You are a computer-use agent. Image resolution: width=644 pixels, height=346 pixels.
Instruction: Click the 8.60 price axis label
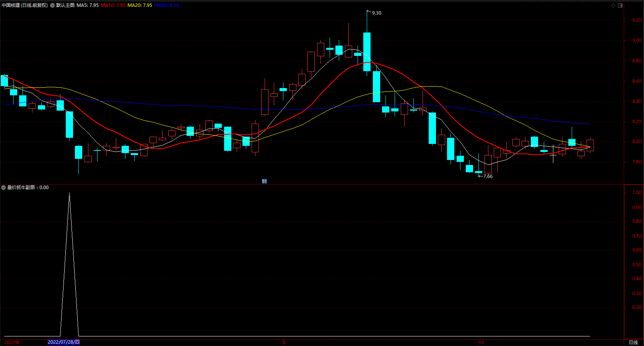637,81
